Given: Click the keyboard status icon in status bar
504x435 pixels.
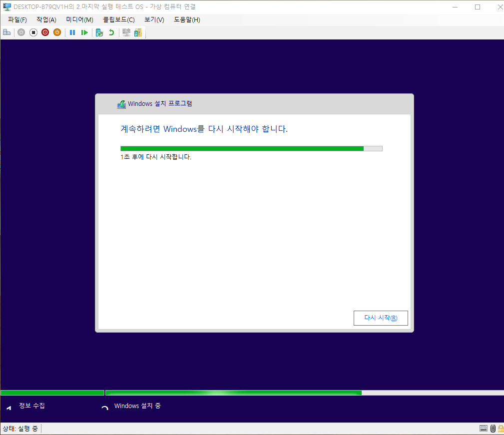Looking at the screenshot, I should pyautogui.click(x=484, y=428).
